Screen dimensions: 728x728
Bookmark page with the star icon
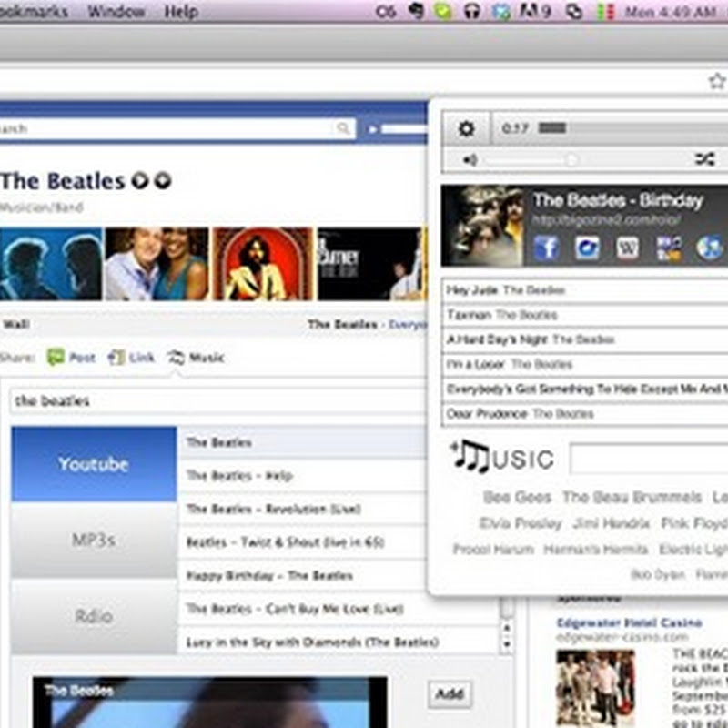(717, 82)
